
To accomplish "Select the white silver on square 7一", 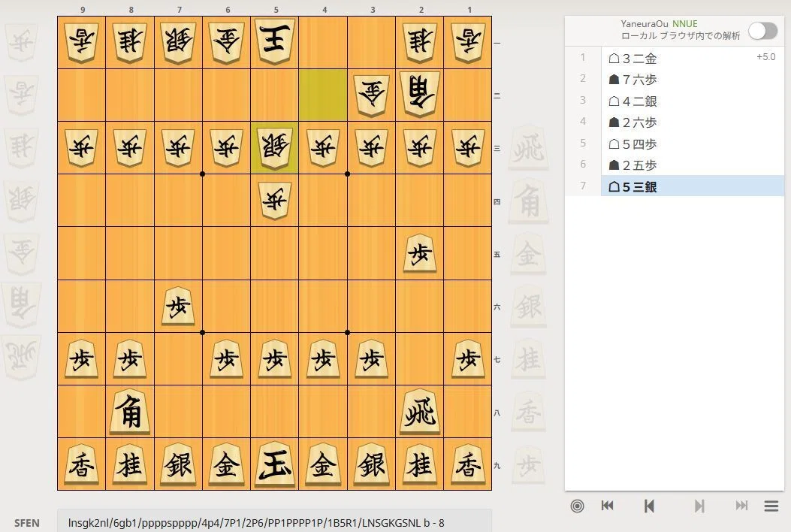I will pos(179,41).
